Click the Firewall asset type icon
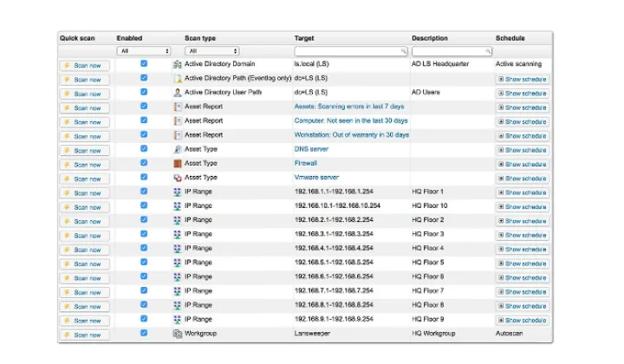 178,163
